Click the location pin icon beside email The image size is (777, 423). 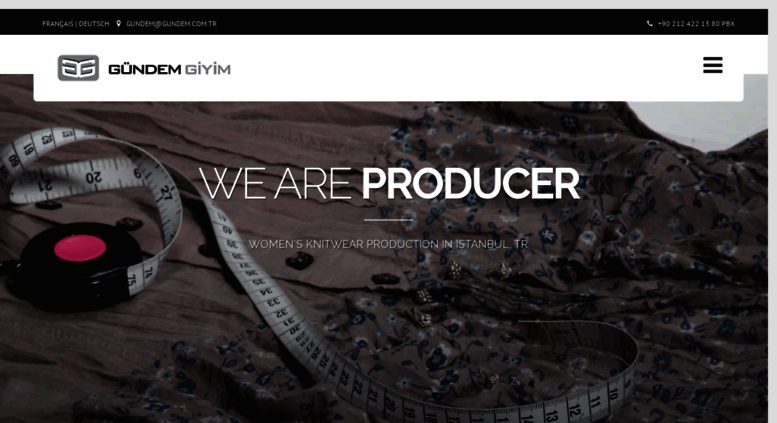point(118,23)
